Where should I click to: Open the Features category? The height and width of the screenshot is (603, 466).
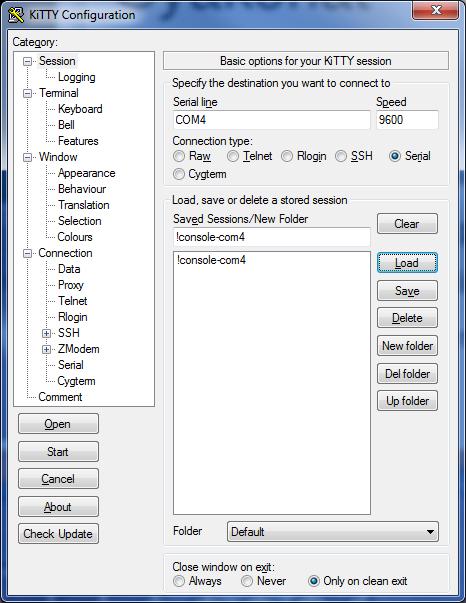78,141
